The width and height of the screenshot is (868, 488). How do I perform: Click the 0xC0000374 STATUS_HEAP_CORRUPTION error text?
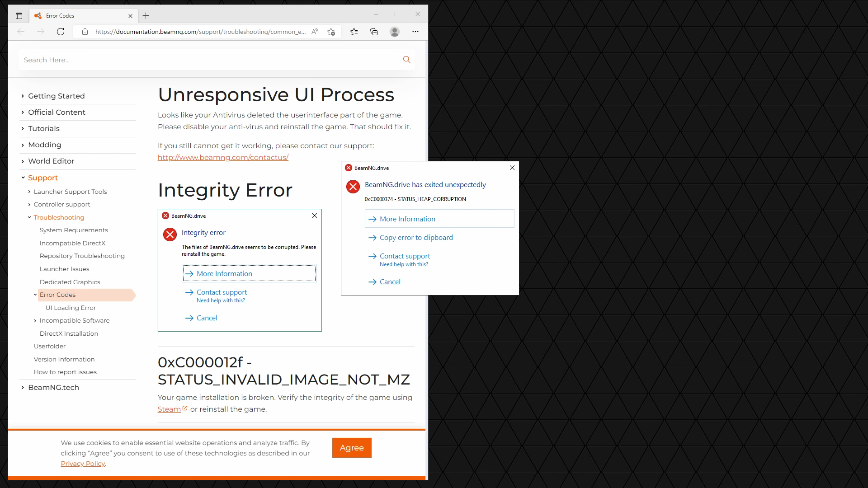(x=415, y=199)
